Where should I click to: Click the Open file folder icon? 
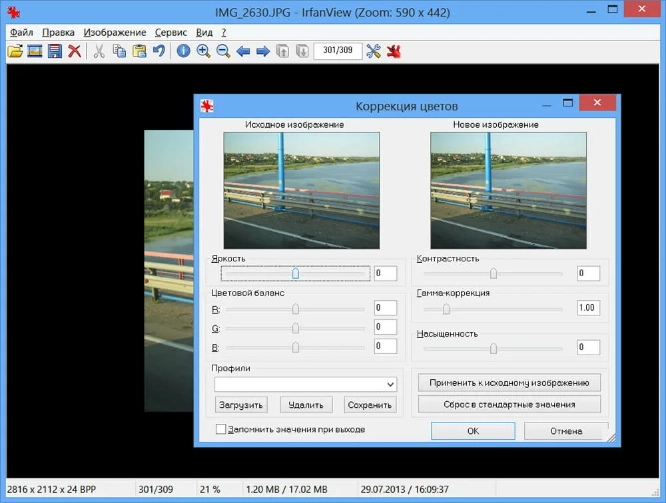[14, 51]
